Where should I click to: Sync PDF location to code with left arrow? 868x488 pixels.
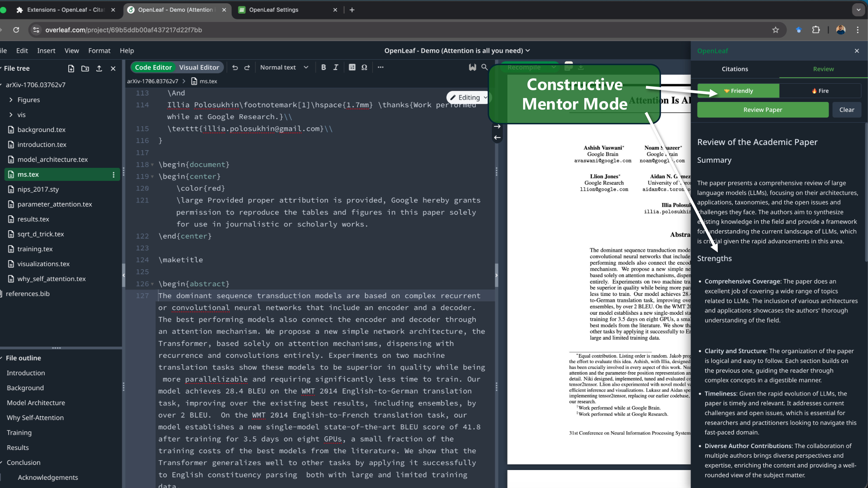pos(497,138)
